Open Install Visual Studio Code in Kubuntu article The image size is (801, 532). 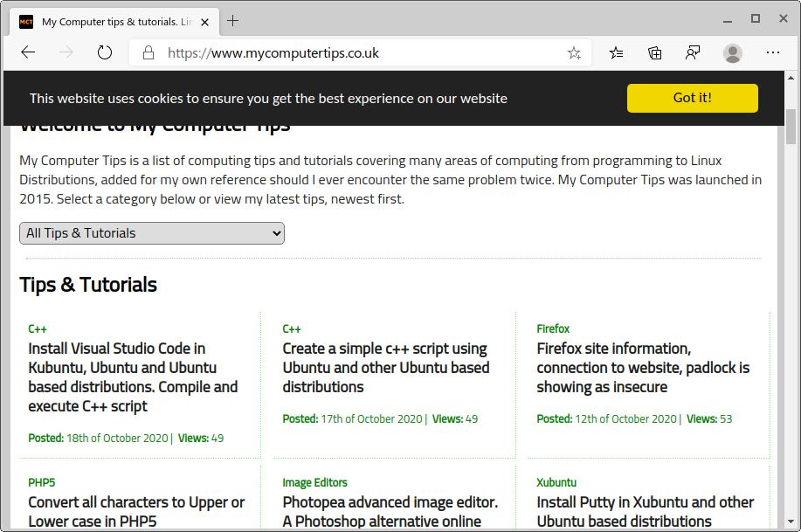point(133,377)
